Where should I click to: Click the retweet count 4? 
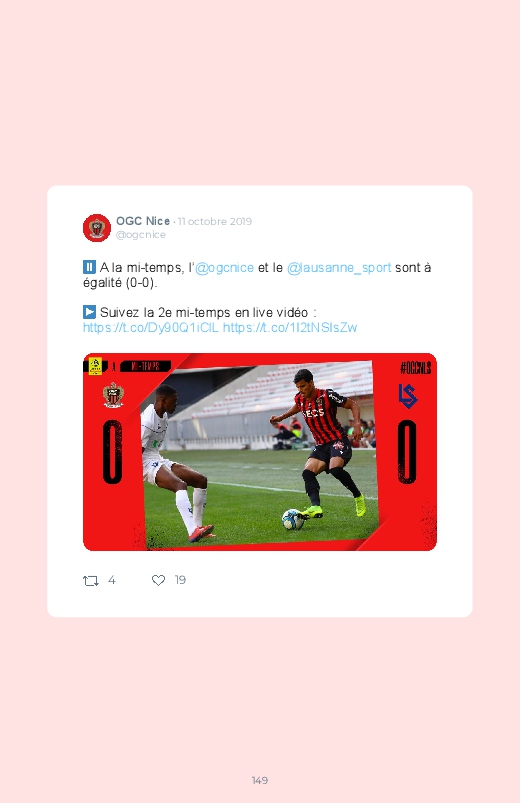click(112, 580)
